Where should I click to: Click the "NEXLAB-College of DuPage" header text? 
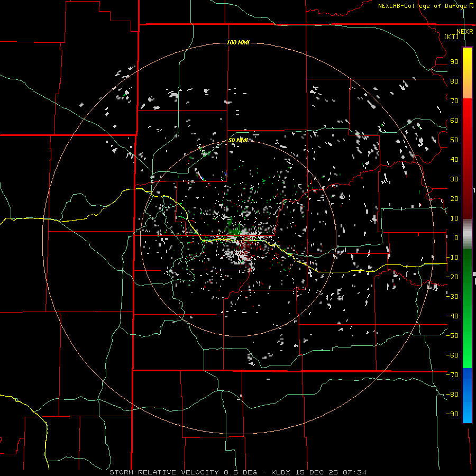[x=422, y=6]
